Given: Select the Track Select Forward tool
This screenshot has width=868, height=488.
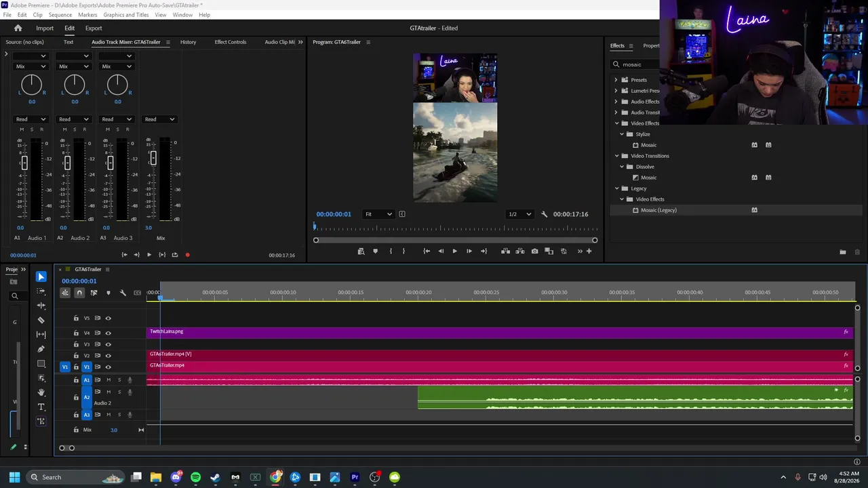Looking at the screenshot, I should 41,291.
